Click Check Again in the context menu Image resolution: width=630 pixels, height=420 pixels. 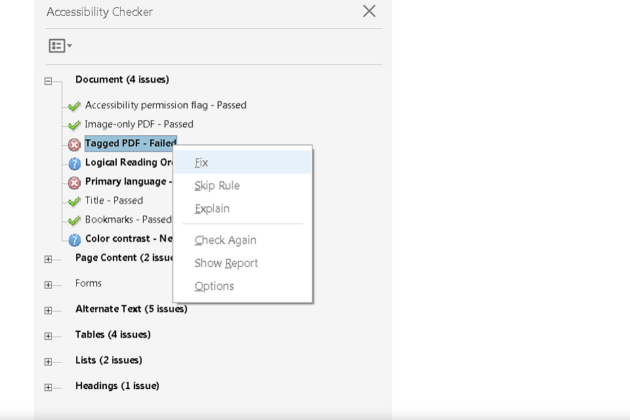click(x=225, y=240)
